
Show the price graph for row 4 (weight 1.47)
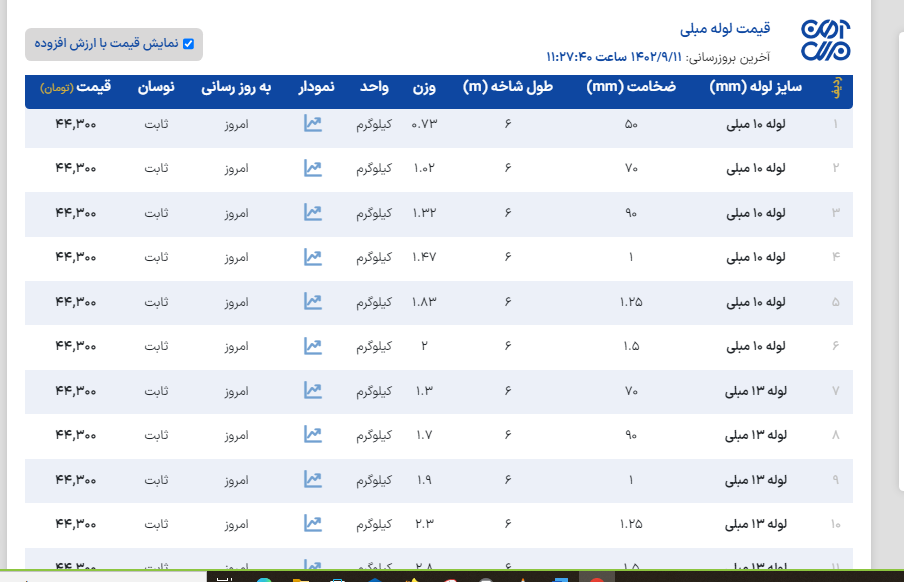313,257
